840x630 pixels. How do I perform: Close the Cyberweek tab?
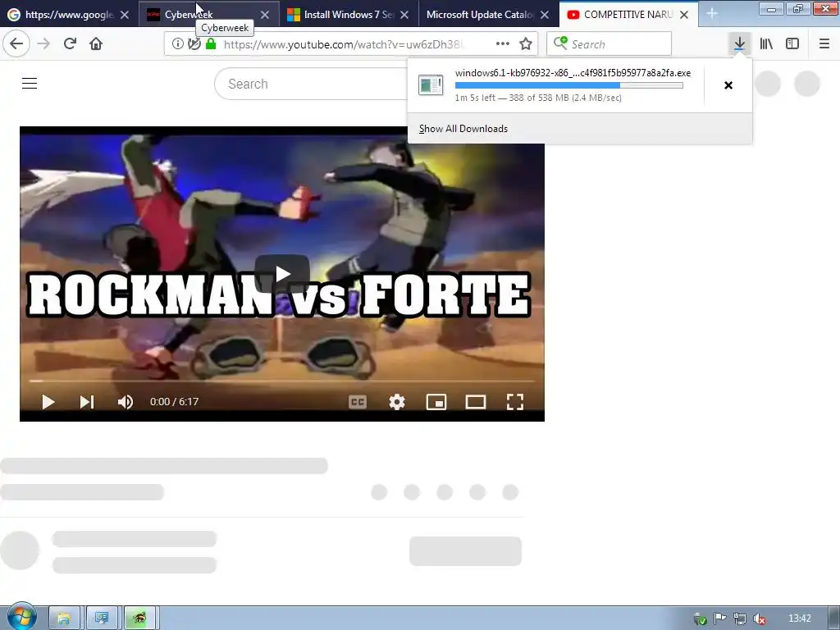[265, 15]
